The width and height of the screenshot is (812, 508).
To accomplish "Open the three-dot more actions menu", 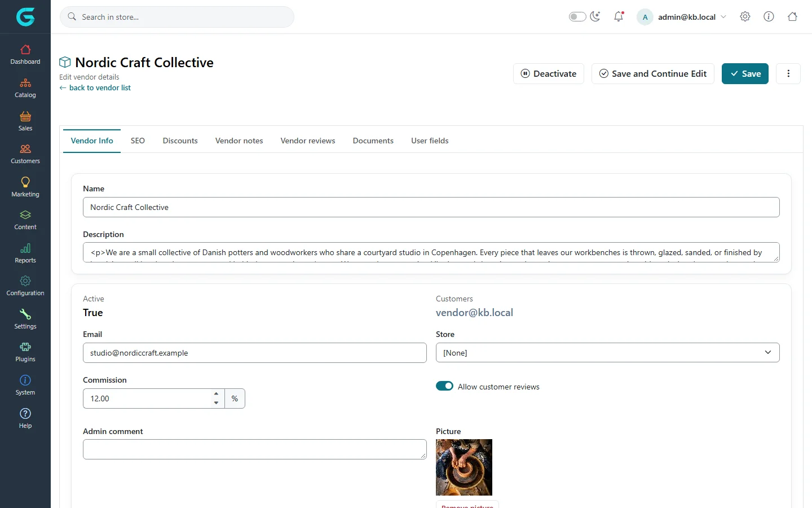I will (x=788, y=73).
